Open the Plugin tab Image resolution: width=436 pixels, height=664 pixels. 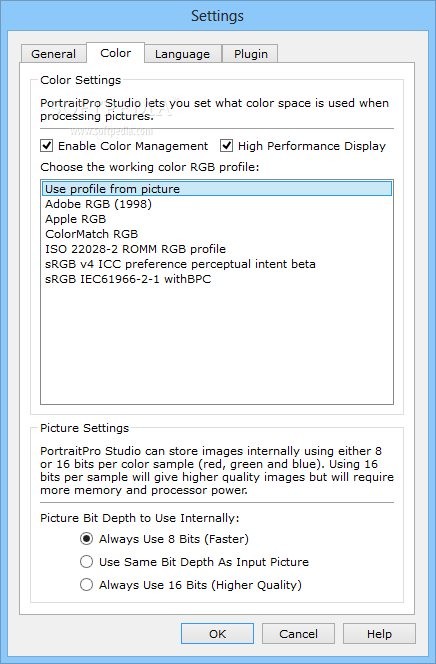251,54
